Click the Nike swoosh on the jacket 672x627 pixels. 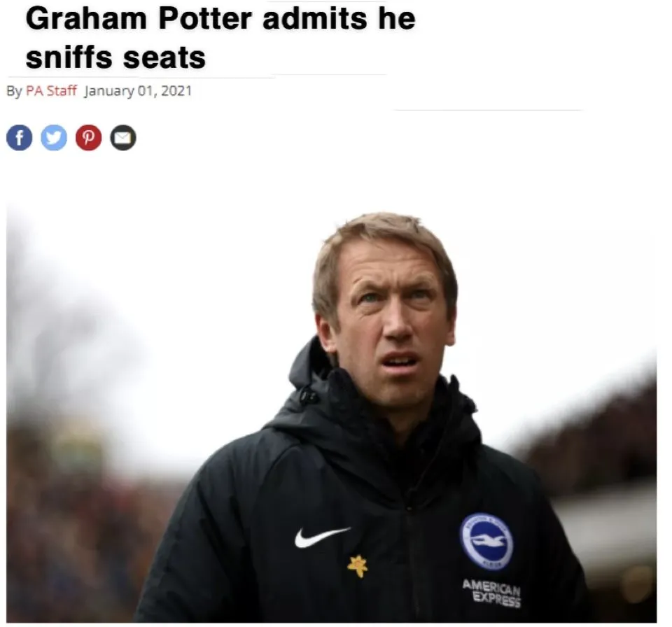click(321, 536)
